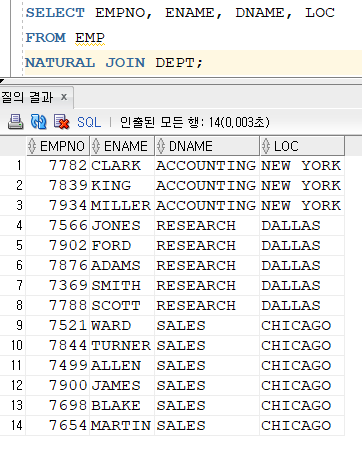362x453 pixels.
Task: Click the delete row icon with red X
Action: pos(61,122)
